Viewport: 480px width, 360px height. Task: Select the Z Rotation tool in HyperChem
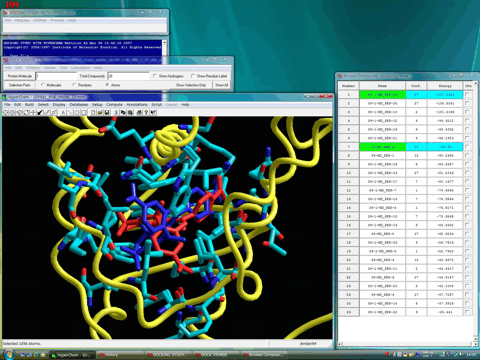26,112
